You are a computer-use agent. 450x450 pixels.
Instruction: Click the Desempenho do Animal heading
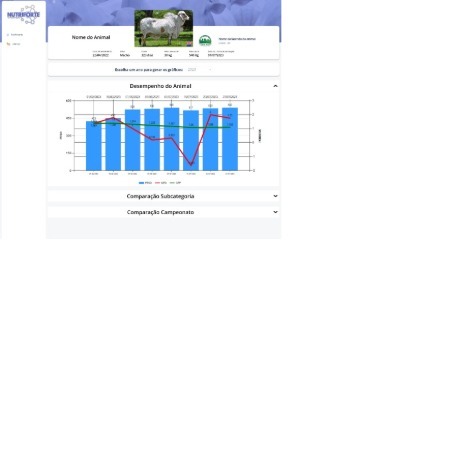(160, 86)
